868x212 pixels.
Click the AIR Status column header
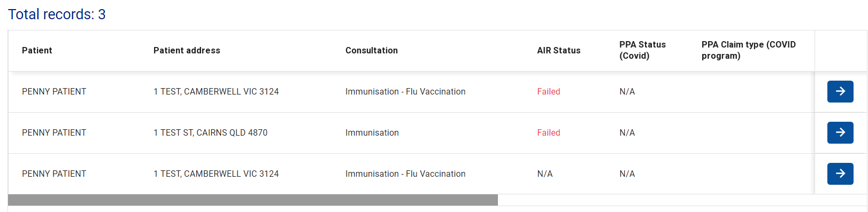pyautogui.click(x=559, y=50)
